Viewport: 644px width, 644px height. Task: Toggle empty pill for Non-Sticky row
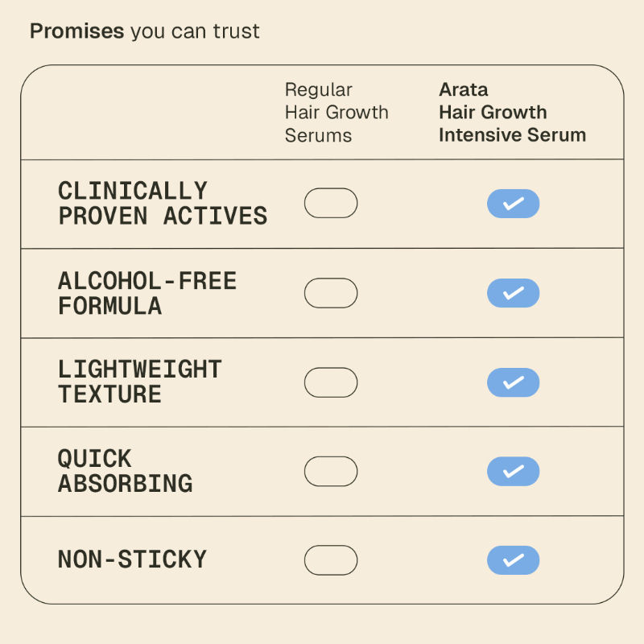[330, 560]
